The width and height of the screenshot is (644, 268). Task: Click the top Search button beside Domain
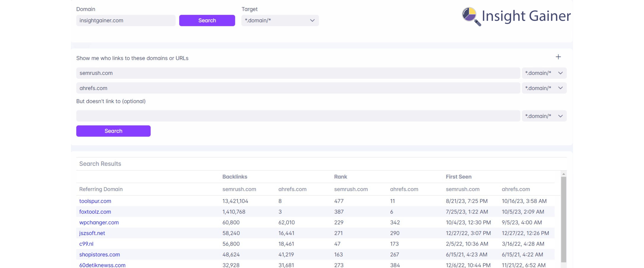[207, 20]
